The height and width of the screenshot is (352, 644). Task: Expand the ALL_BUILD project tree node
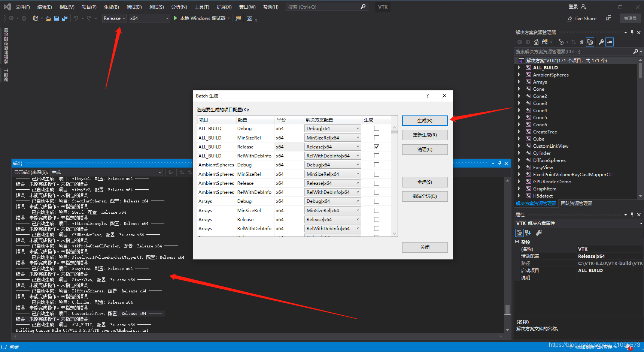click(519, 68)
